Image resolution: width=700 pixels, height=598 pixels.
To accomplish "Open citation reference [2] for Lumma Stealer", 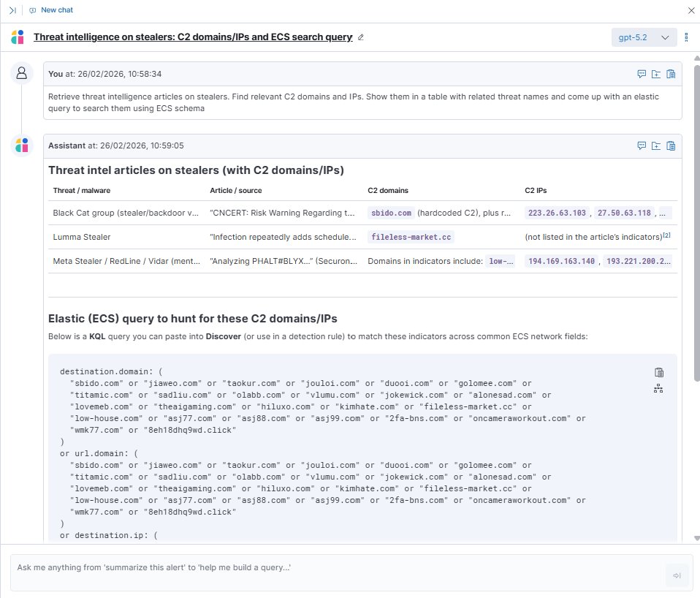I will (x=666, y=235).
